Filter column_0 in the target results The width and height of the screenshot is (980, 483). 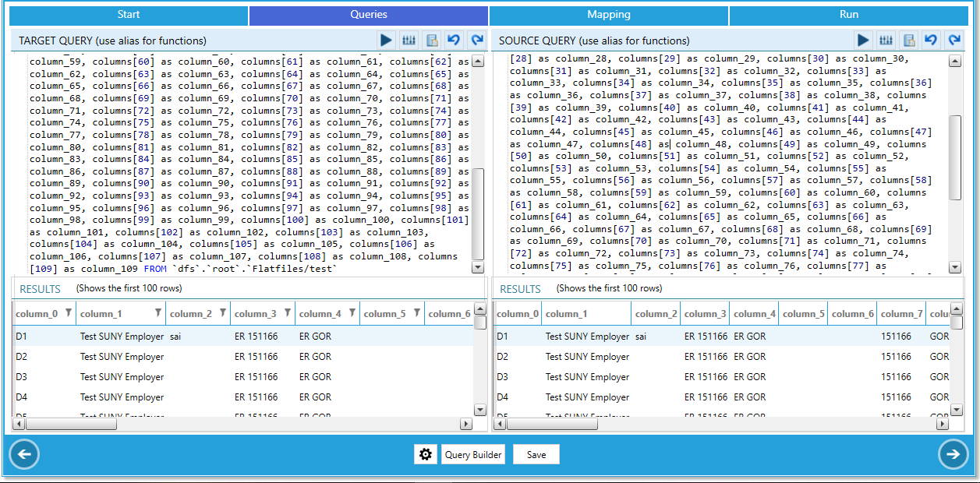point(69,313)
